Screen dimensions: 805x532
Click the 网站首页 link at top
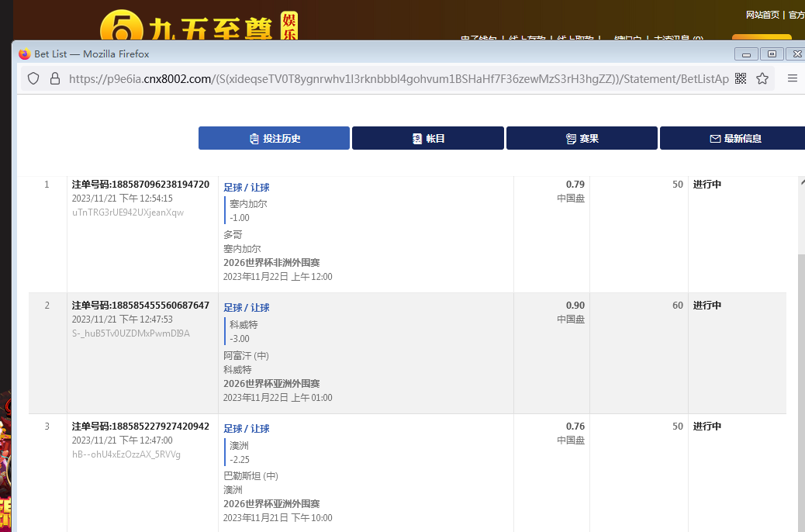pos(762,15)
